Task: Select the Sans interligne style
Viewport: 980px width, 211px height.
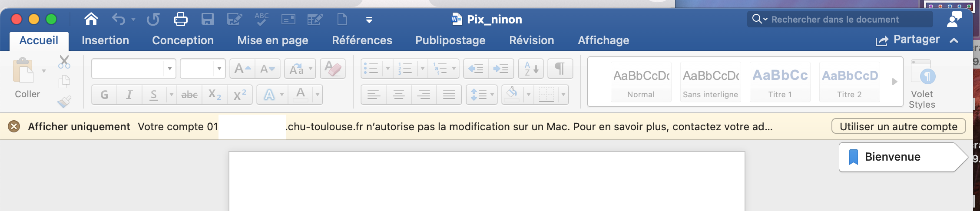Action: pos(710,82)
